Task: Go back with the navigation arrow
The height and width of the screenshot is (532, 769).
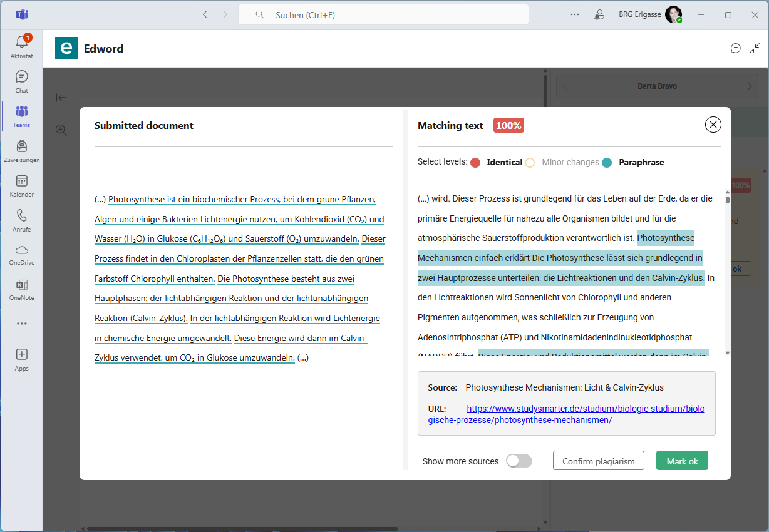Action: point(205,14)
